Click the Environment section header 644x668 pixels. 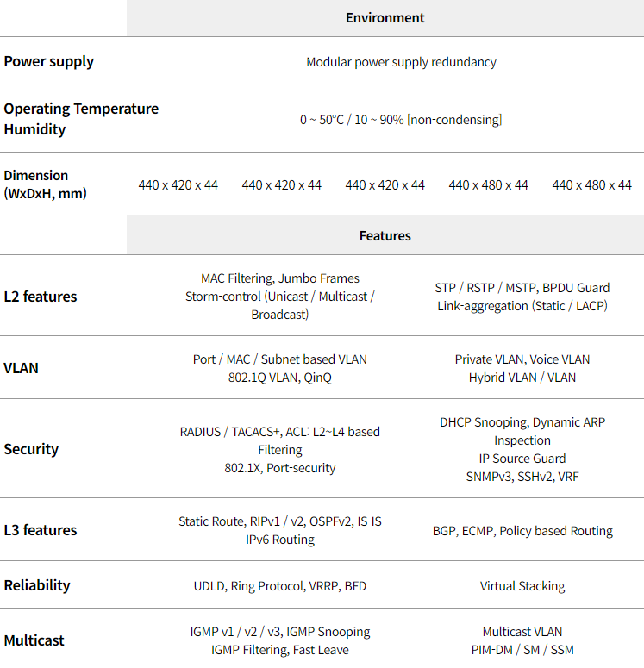click(x=385, y=18)
